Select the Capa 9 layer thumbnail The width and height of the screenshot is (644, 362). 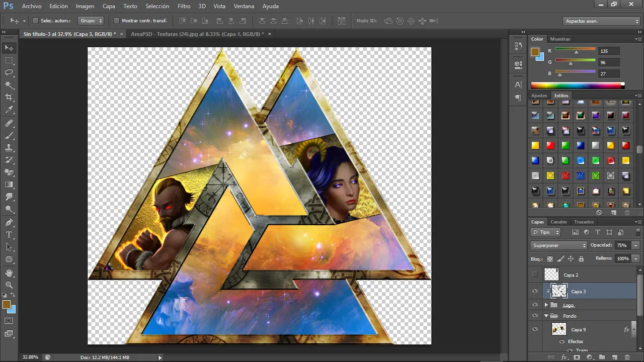558,329
